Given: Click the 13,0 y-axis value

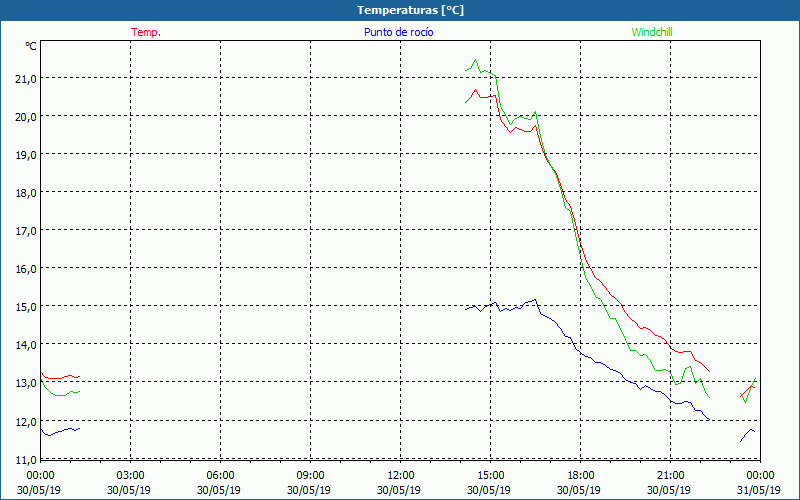Looking at the screenshot, I should click(26, 383).
